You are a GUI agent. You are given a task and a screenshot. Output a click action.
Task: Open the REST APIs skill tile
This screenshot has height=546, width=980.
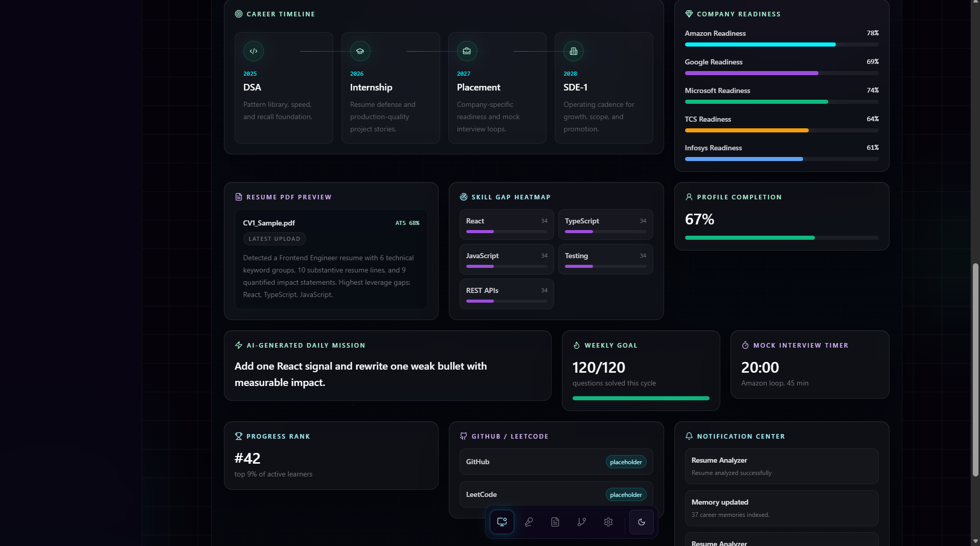(x=507, y=294)
